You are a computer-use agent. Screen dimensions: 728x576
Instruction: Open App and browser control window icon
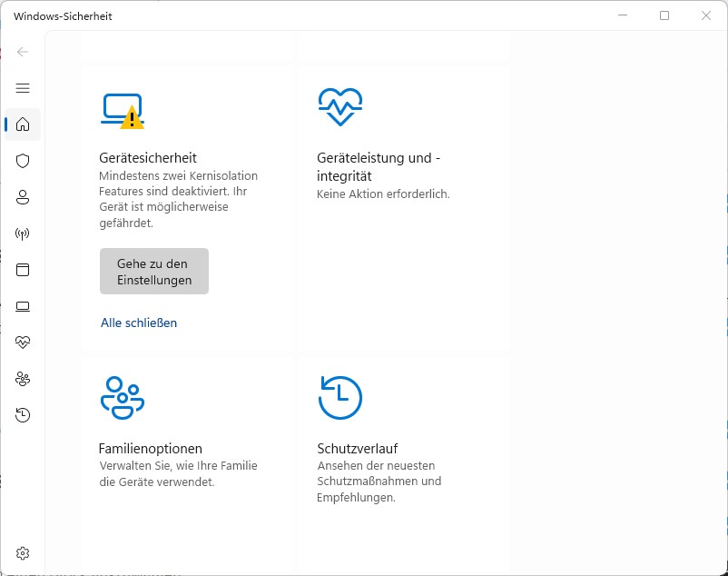[x=23, y=270]
